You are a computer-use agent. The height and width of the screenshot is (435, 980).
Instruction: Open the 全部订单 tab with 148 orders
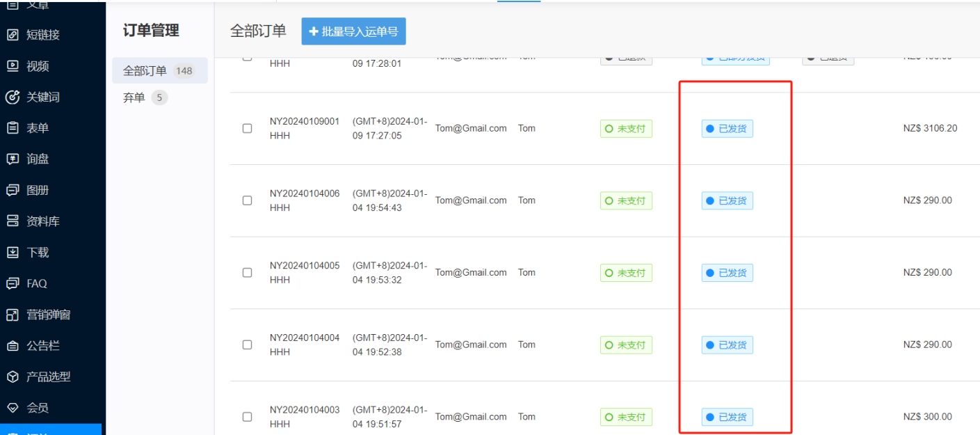click(x=159, y=71)
